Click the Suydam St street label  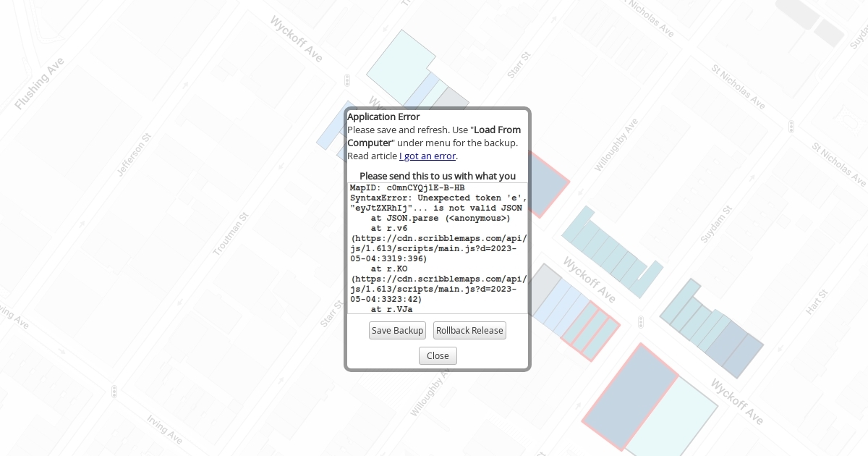[x=716, y=224]
